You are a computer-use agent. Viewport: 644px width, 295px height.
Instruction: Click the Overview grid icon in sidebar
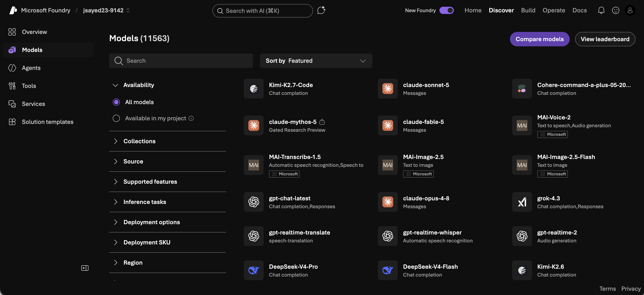coord(12,32)
